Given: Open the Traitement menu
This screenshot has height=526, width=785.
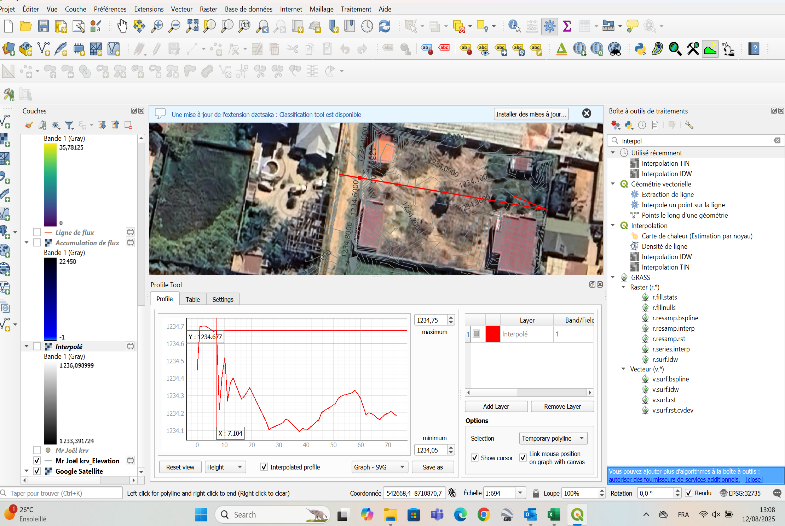Looking at the screenshot, I should click(x=356, y=9).
